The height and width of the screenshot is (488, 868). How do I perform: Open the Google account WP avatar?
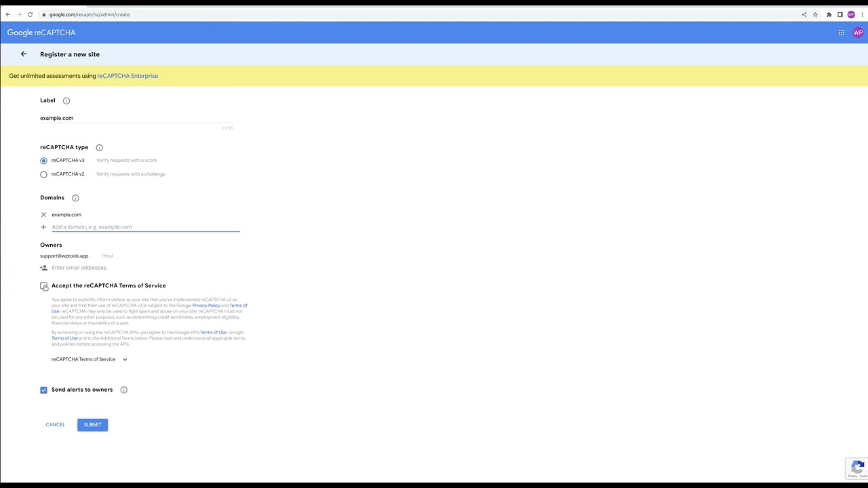tap(858, 33)
